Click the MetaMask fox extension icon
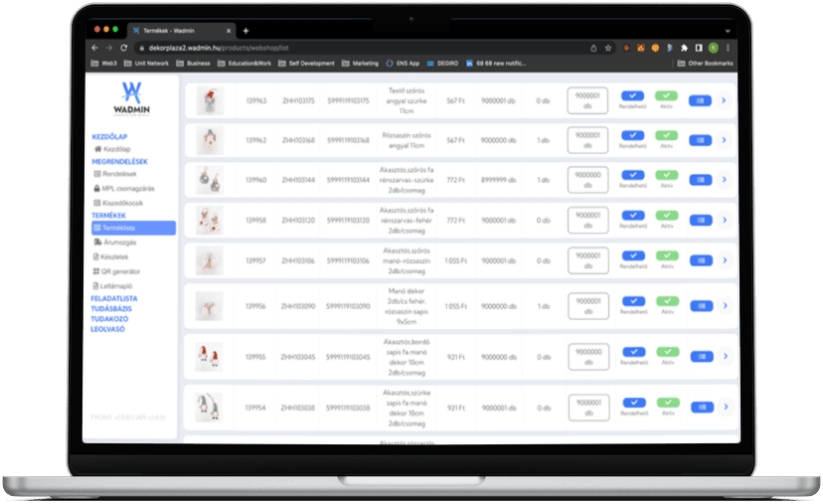Viewport: 823px width, 504px height. (x=641, y=47)
